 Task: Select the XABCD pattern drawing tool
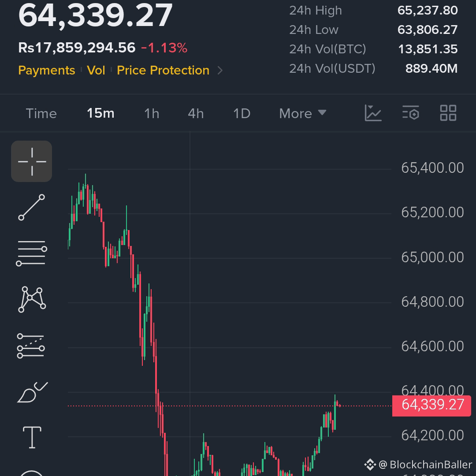[x=32, y=299]
